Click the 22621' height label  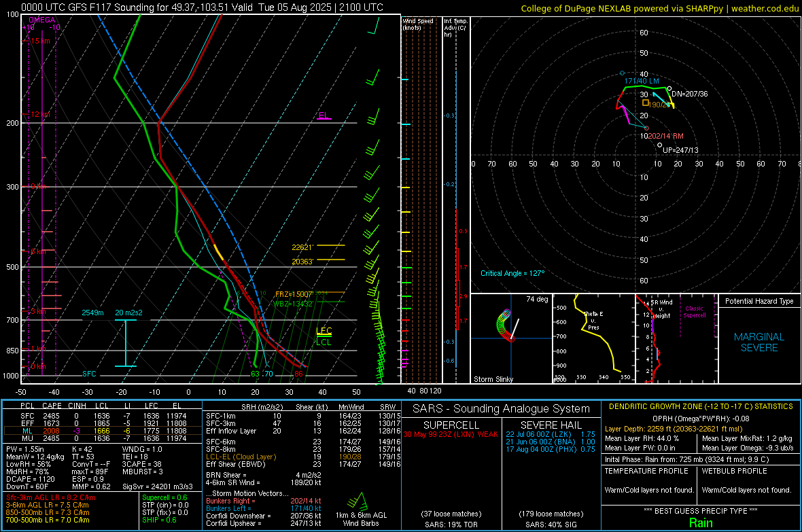302,247
